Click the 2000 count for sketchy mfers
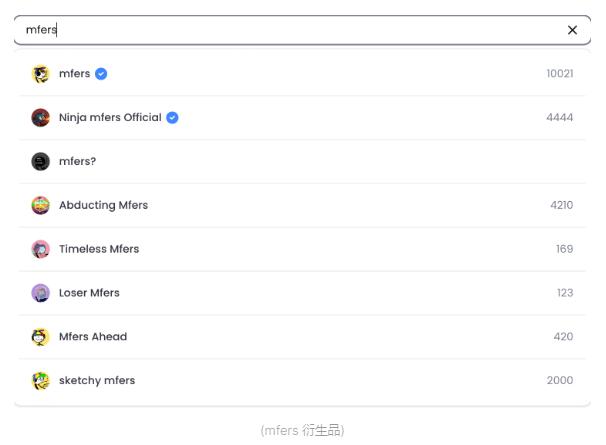The image size is (606, 445). [x=559, y=381]
